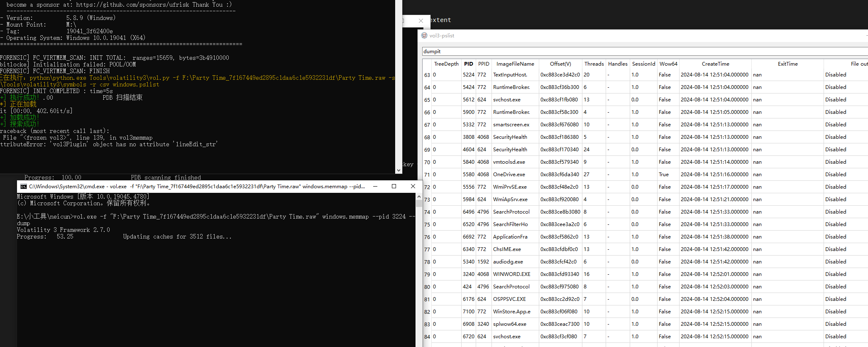Screen dimensions: 868x347
Task: Select the vmtoolsd.exe process cell
Action: pos(515,162)
